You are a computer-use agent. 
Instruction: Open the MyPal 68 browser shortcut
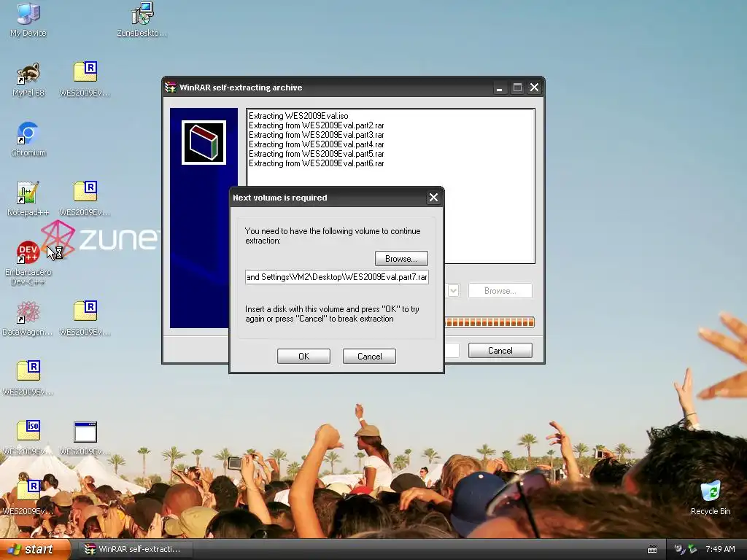(28, 79)
